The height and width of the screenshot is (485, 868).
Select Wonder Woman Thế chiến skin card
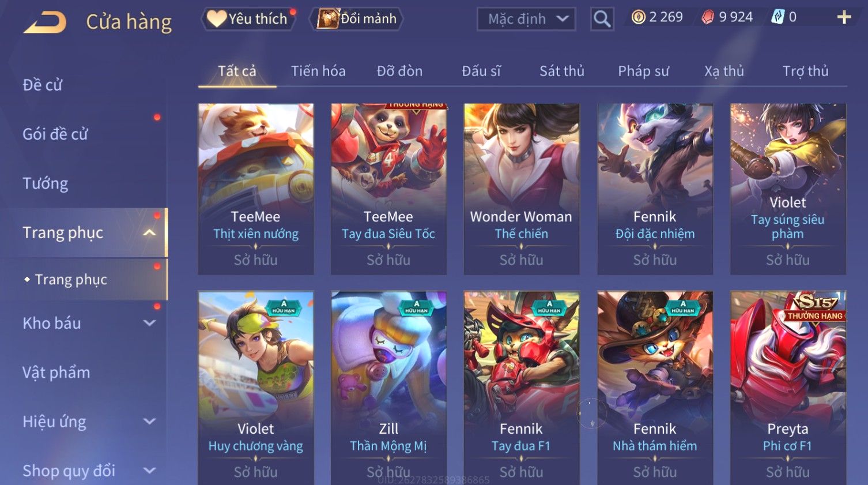coord(522,189)
